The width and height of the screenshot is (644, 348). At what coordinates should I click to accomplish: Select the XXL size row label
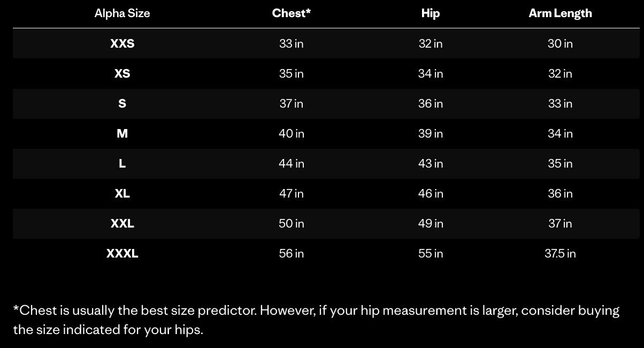coord(122,223)
